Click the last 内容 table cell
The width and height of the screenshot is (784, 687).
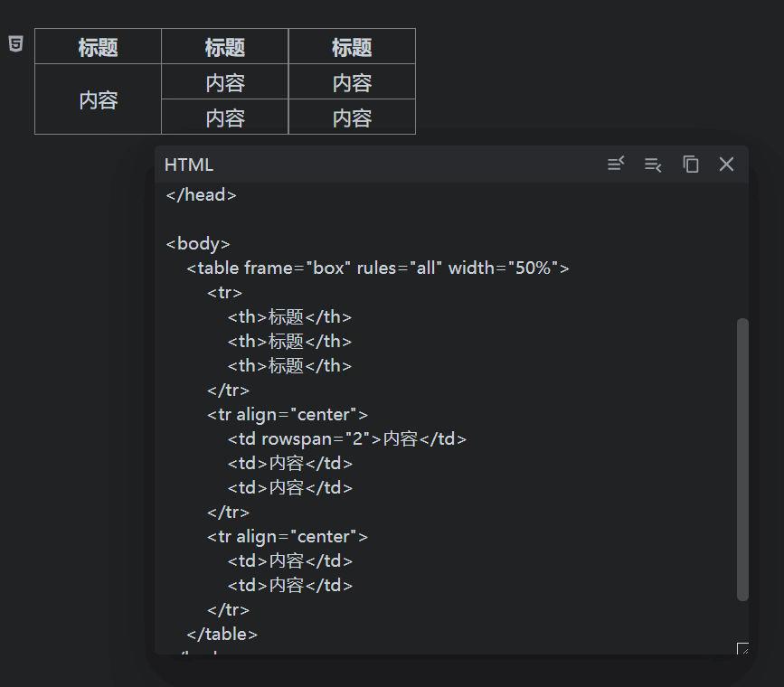click(x=351, y=118)
